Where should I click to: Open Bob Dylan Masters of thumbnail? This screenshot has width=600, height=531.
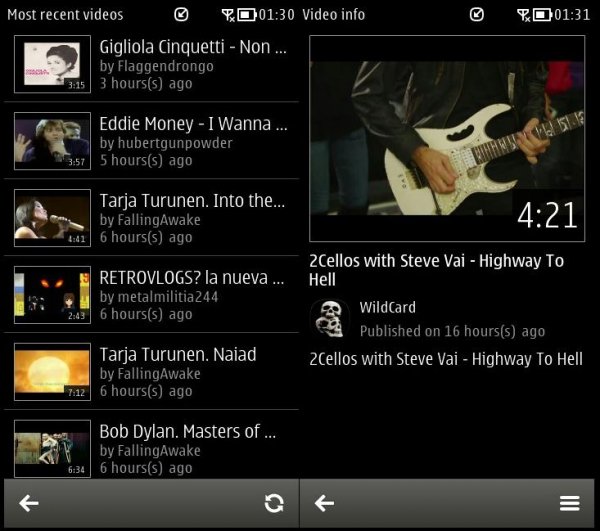(52, 449)
